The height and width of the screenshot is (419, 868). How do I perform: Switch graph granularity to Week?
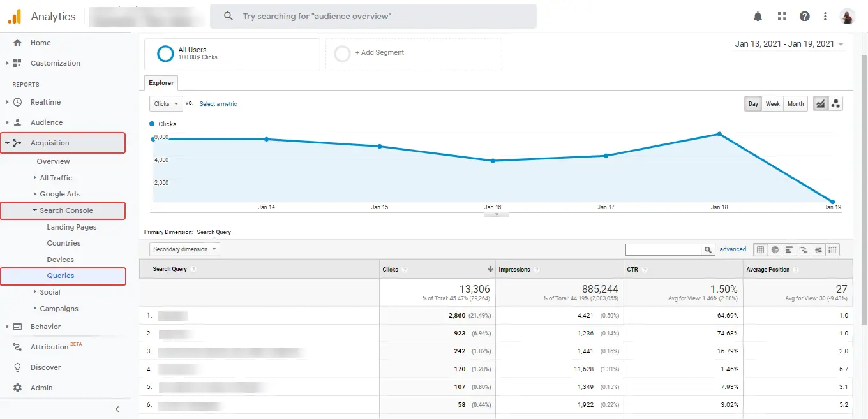tap(772, 103)
